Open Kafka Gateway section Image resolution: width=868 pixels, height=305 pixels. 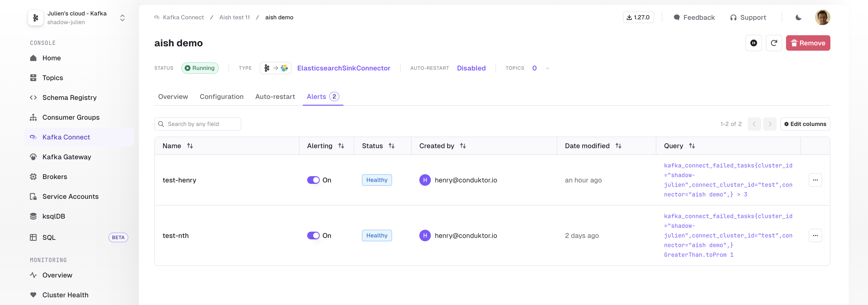[x=79, y=157]
